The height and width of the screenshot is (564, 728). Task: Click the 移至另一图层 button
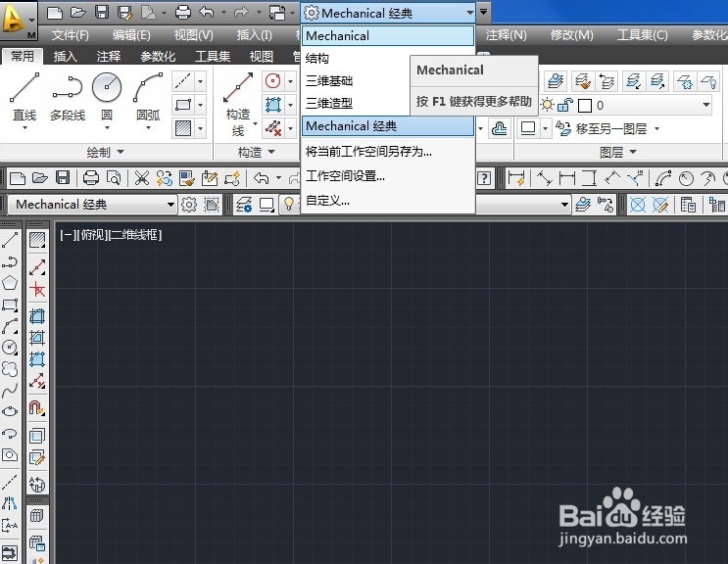pyautogui.click(x=602, y=128)
